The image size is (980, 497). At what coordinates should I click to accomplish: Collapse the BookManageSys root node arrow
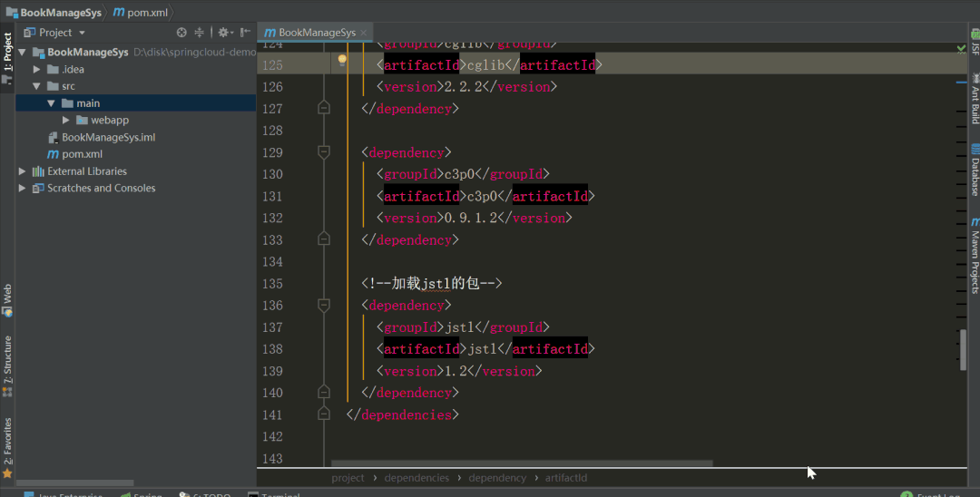tap(22, 53)
